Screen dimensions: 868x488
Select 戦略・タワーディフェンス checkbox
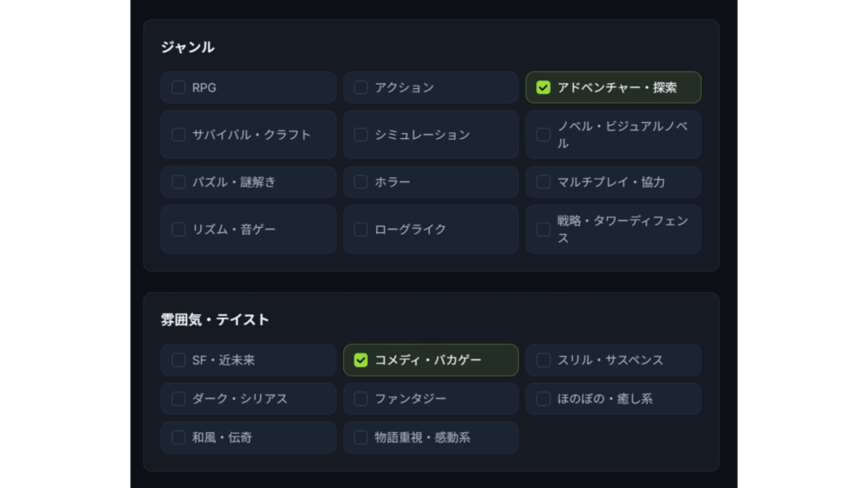click(543, 230)
